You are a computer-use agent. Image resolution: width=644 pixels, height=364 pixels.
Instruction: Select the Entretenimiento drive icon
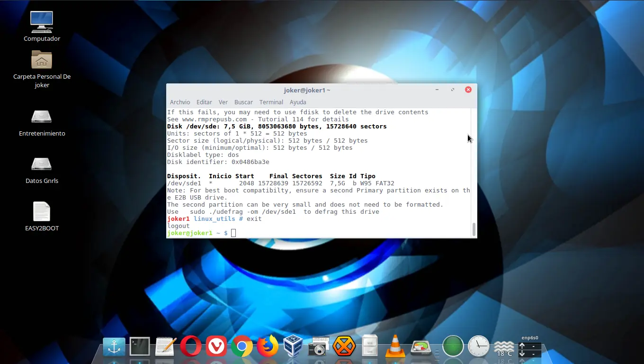[x=42, y=117]
